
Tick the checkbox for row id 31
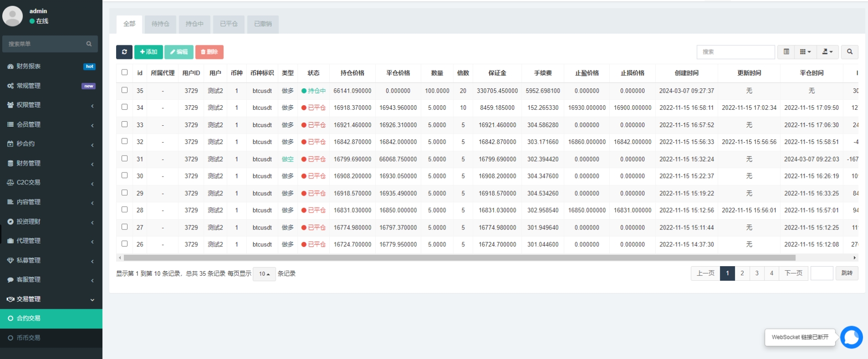[x=124, y=159]
